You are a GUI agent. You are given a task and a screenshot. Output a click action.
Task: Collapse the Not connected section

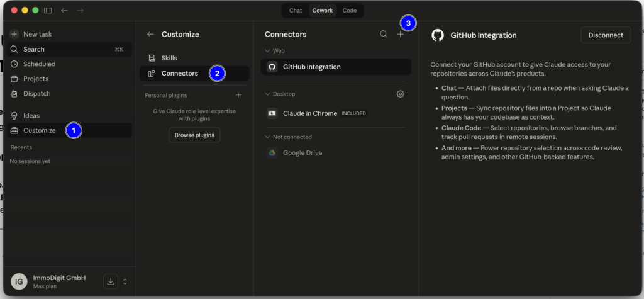pos(267,137)
